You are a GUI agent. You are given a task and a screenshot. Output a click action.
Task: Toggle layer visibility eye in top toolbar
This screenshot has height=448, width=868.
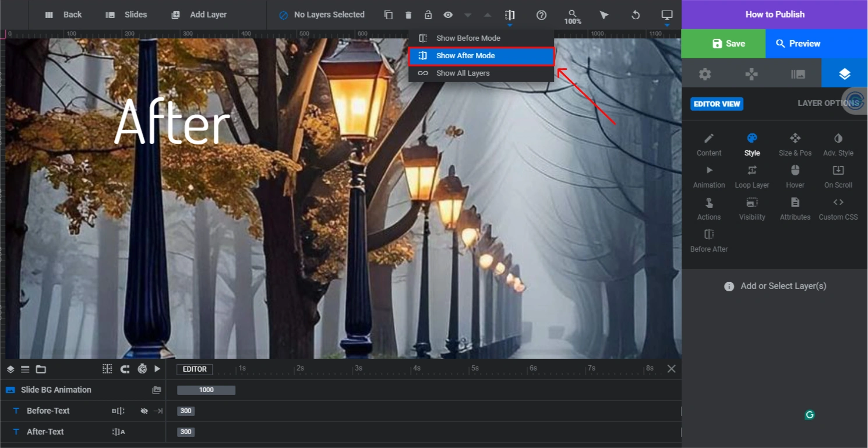click(448, 15)
